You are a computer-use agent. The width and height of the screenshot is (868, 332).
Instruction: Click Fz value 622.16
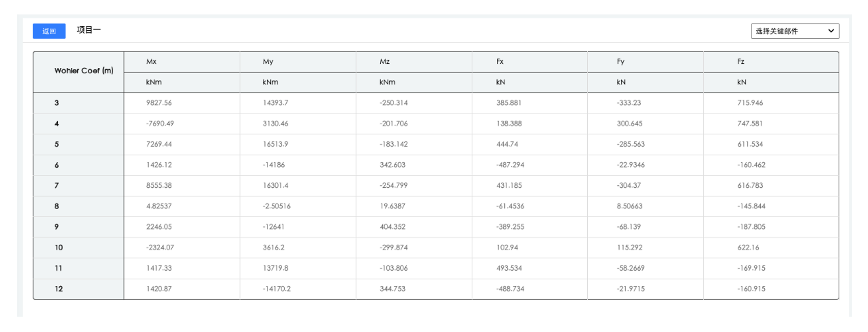click(748, 248)
